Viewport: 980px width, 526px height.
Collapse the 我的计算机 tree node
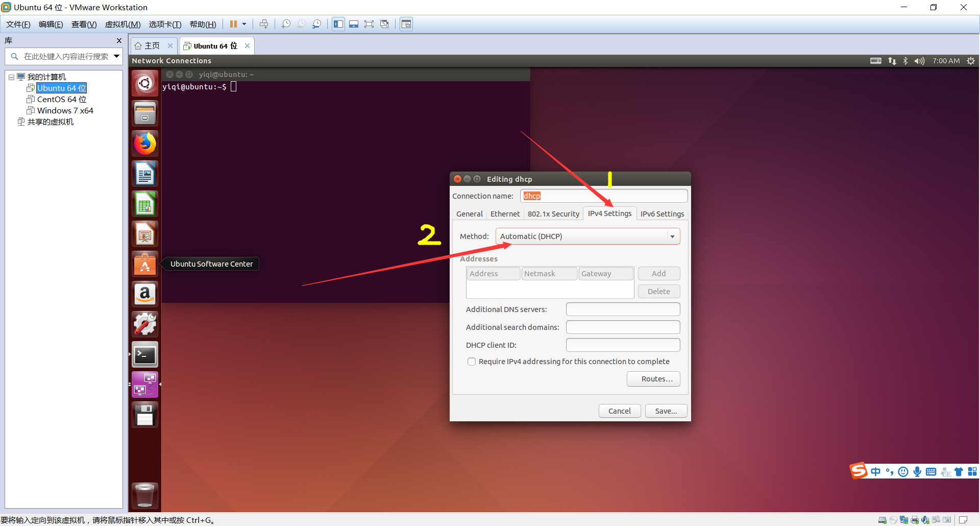tap(11, 77)
